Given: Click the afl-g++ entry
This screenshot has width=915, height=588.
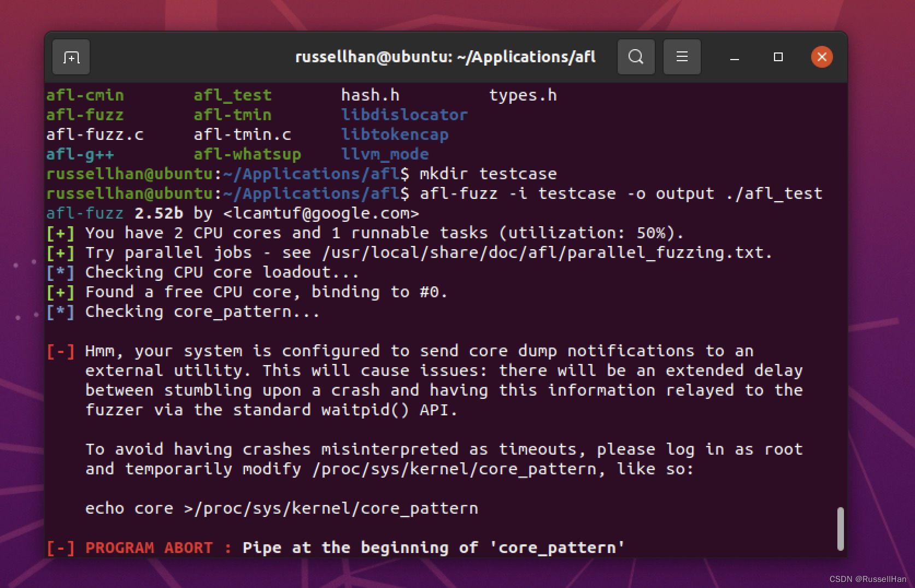Looking at the screenshot, I should coord(80,154).
